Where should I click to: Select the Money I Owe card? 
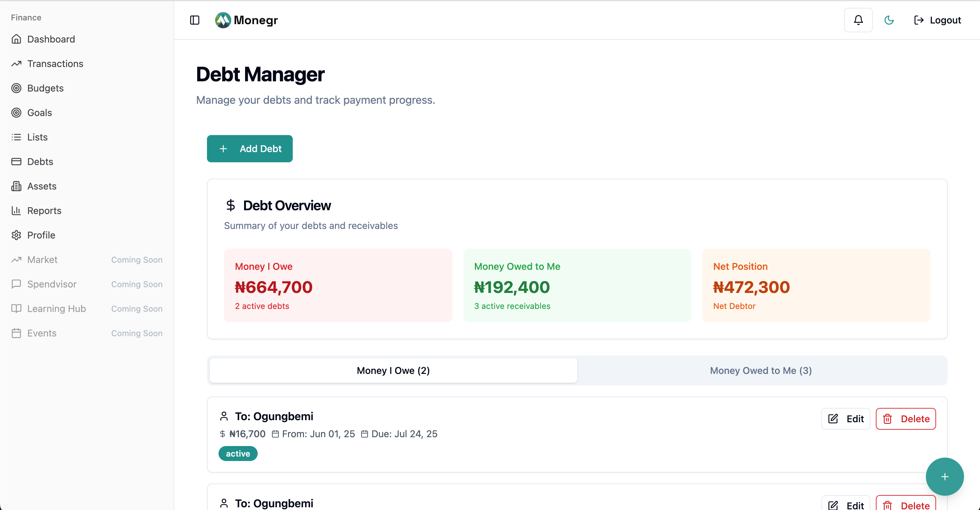tap(338, 285)
